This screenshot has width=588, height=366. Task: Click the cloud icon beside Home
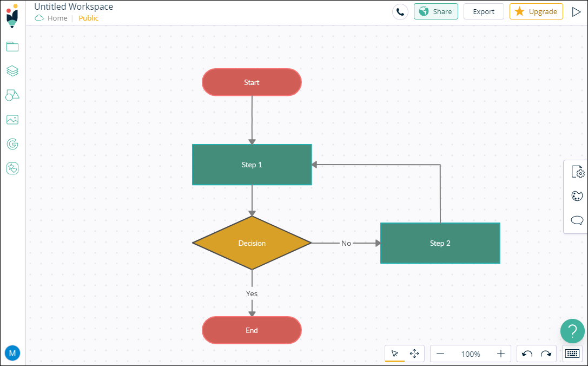point(39,18)
